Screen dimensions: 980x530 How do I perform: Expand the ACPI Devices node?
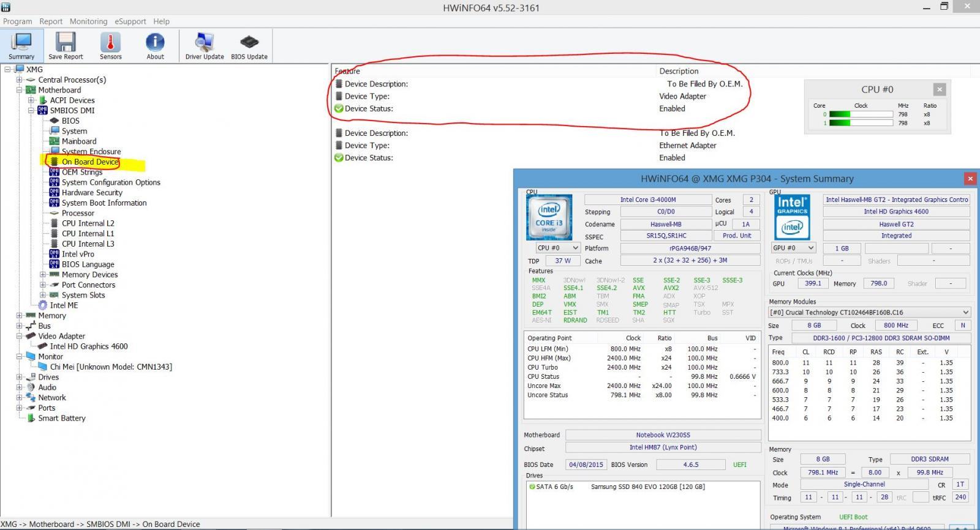click(x=31, y=100)
